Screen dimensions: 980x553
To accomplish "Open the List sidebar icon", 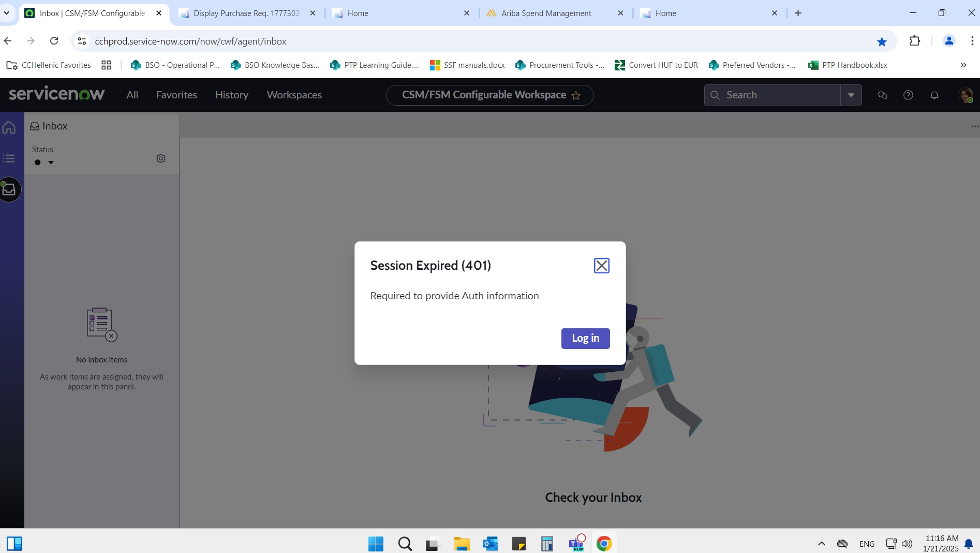I will (9, 158).
